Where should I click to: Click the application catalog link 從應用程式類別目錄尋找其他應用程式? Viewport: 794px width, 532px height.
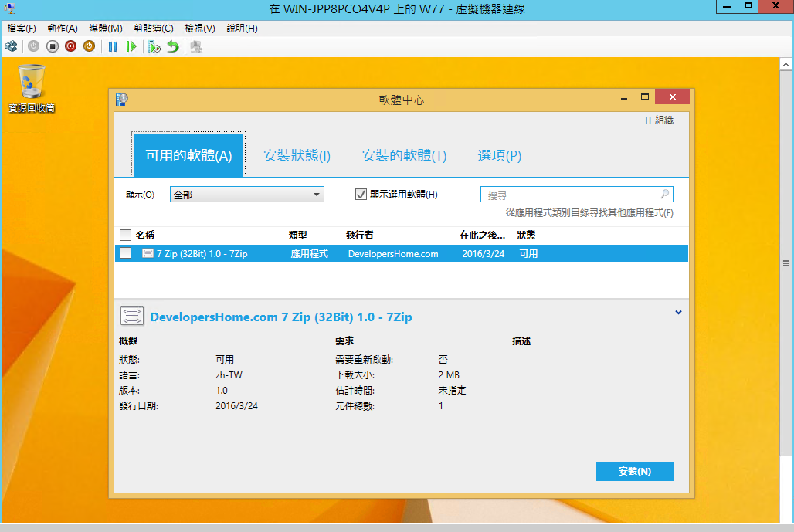pos(589,213)
